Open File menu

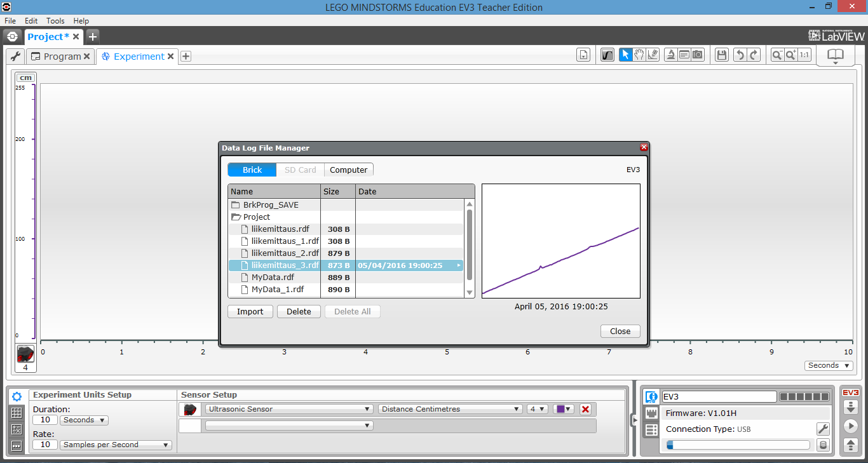[x=10, y=21]
